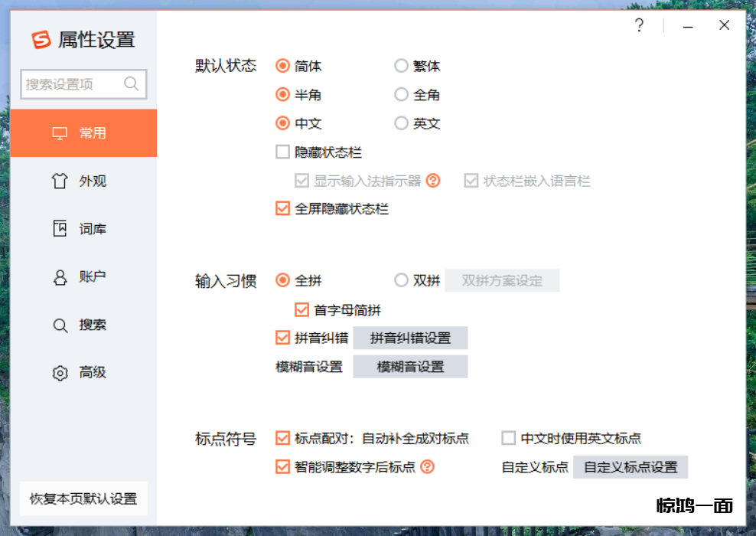Click help icon beside 显示输入法指示器
Image resolution: width=756 pixels, height=536 pixels.
[x=434, y=181]
